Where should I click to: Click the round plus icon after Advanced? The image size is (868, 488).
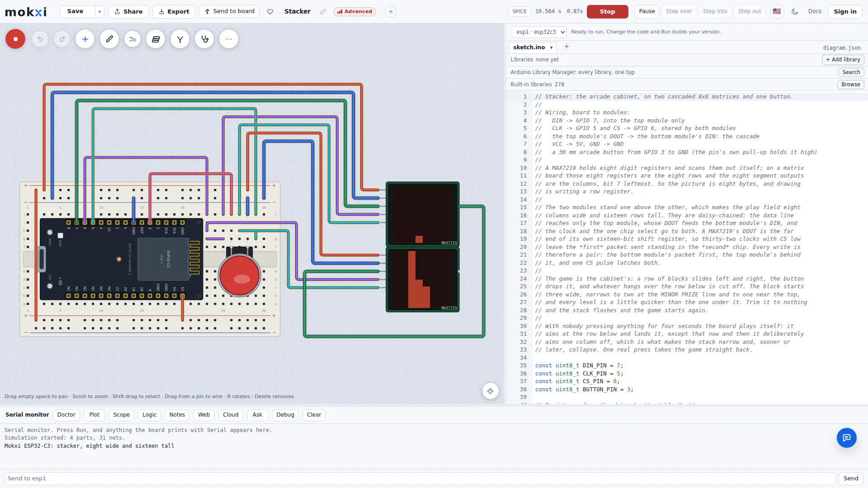click(x=391, y=12)
